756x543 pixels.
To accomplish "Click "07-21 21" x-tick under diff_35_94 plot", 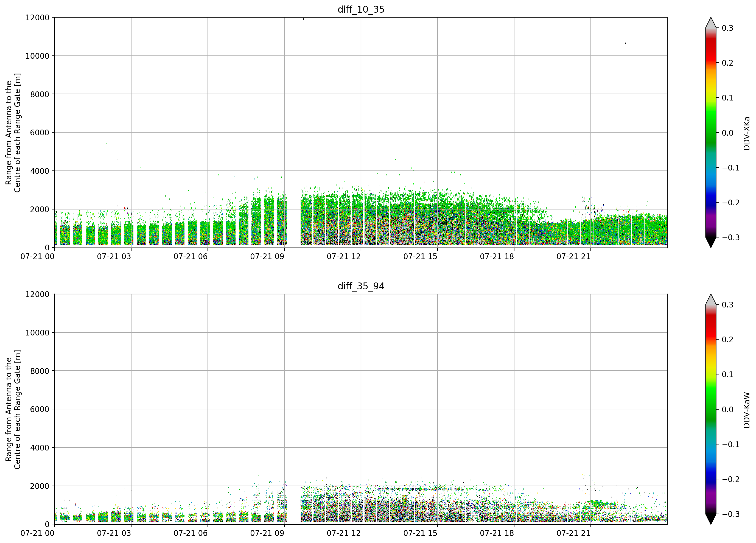I will click(x=573, y=533).
